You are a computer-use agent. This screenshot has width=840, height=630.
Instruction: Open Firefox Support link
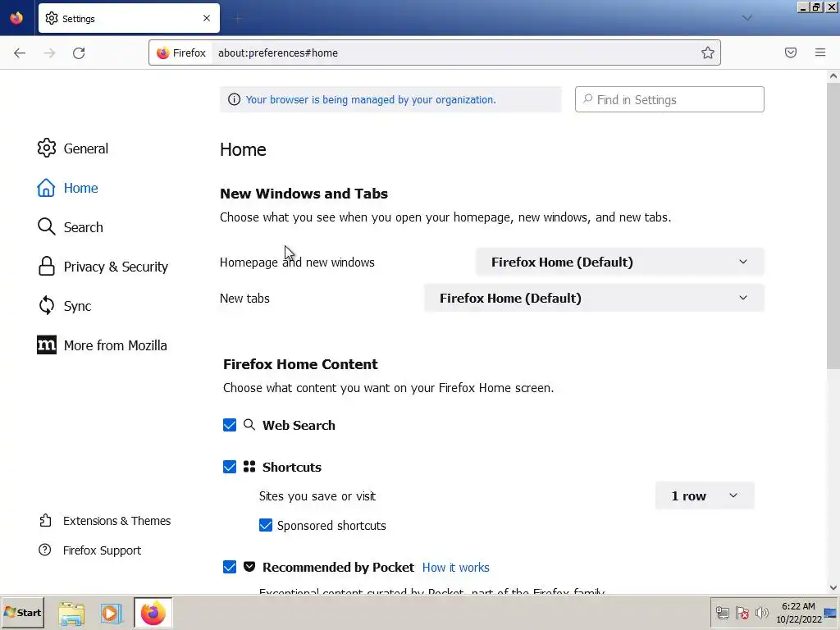[x=90, y=550]
